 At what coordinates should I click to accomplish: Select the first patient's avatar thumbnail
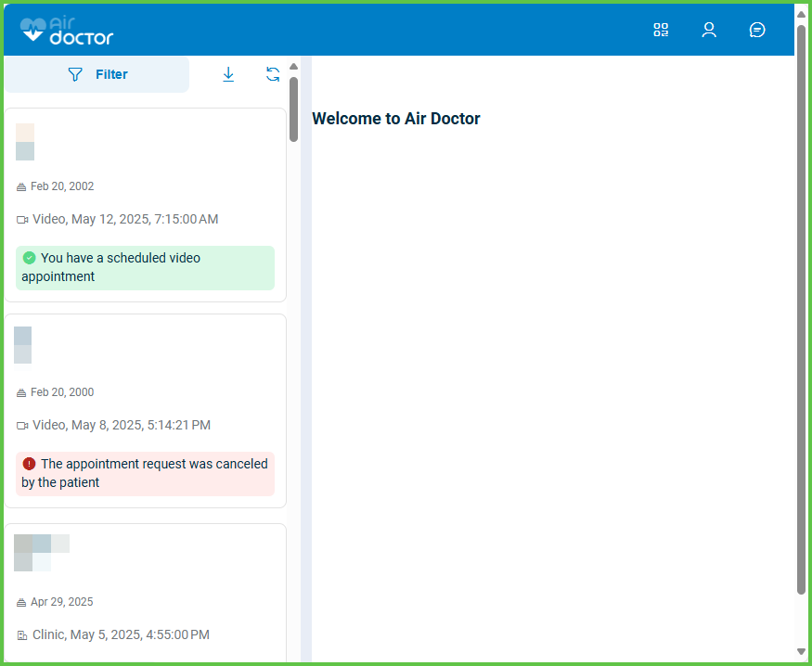point(25,142)
